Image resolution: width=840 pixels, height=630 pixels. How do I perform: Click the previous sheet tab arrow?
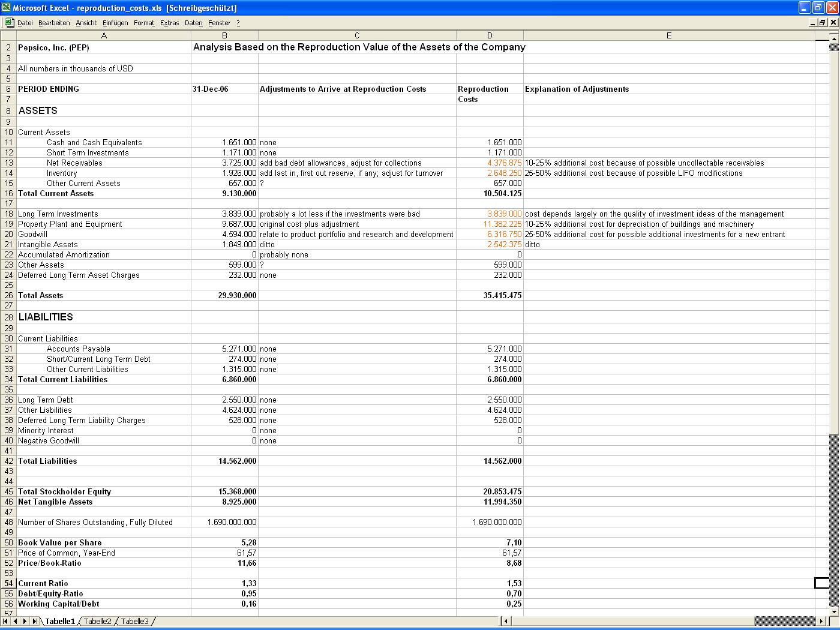[16, 621]
